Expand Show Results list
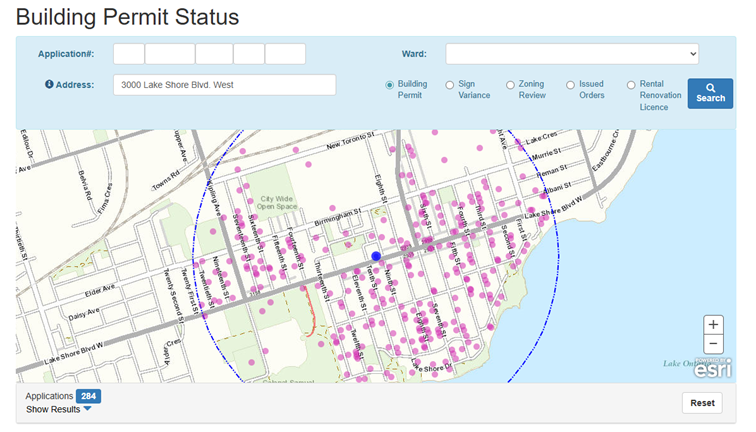Screen dimensions: 756x432 pyautogui.click(x=53, y=409)
